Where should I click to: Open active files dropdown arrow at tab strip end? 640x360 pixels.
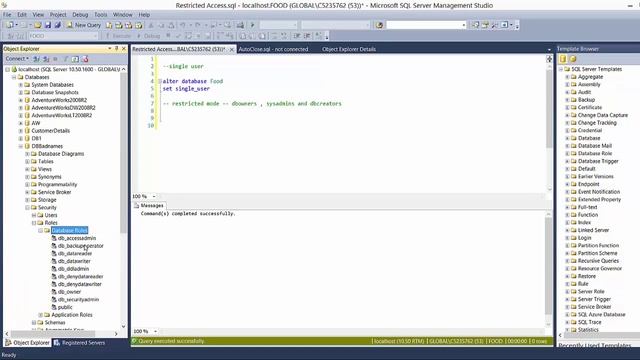[x=549, y=49]
